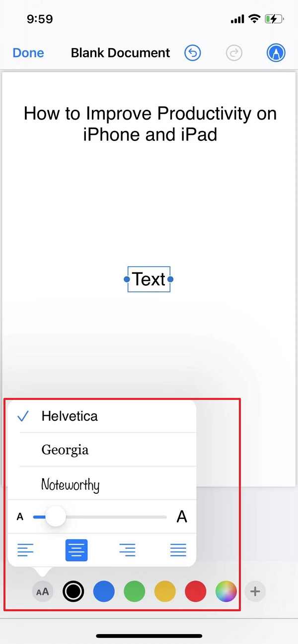Screen dimensions: 298x644
Task: Redo the last change
Action: (x=234, y=53)
